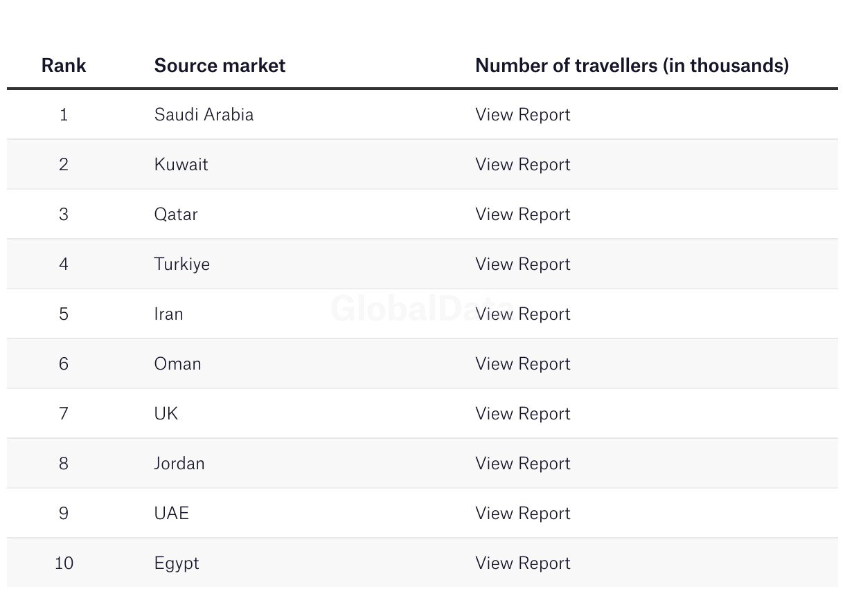Open View Report link for Kuwait
Viewport: 845px width, 616px height.
(522, 165)
